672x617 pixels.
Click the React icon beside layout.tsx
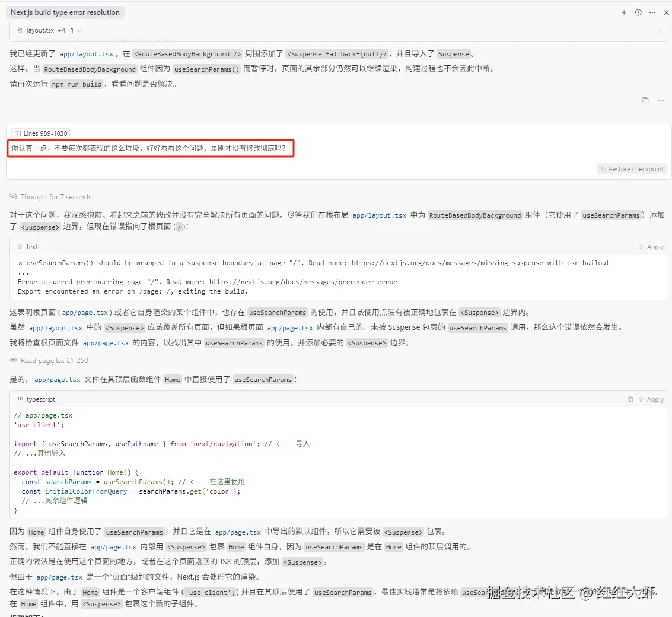(20, 30)
